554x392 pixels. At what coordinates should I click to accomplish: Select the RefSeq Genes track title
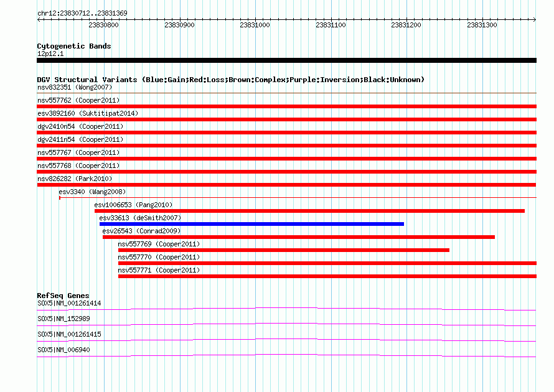[63, 296]
